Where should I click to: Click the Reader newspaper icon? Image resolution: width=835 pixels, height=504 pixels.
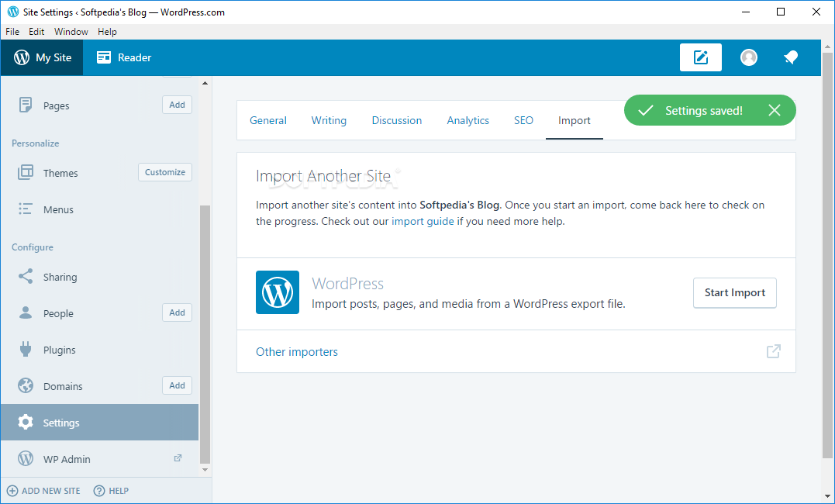point(103,57)
